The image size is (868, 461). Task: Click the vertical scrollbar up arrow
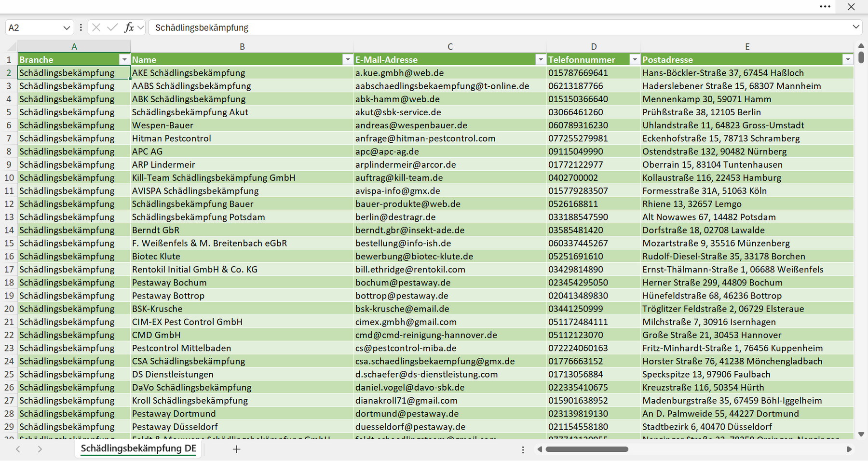point(861,46)
